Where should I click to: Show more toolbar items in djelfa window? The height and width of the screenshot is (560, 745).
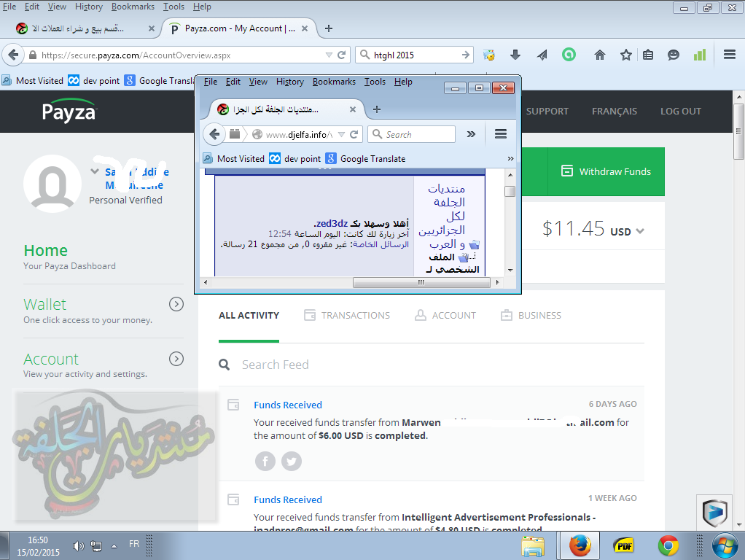pos(471,134)
